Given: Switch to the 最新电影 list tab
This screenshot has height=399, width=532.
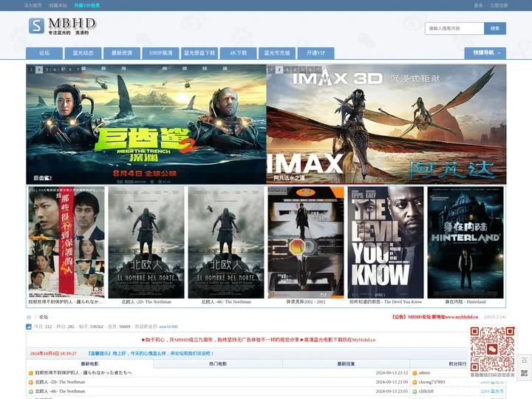Looking at the screenshot, I should pos(89,364).
